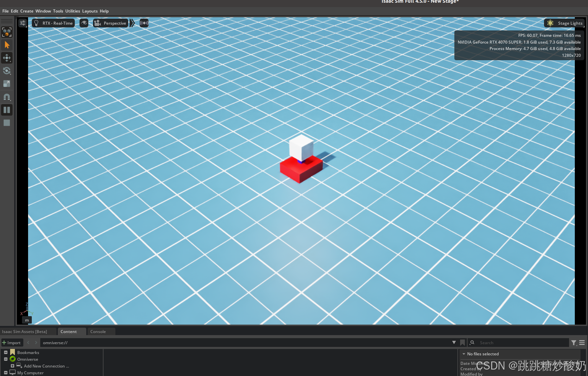588x376 pixels.
Task: Click the GeForce RTX 4070 SUPER memory text
Action: 519,42
